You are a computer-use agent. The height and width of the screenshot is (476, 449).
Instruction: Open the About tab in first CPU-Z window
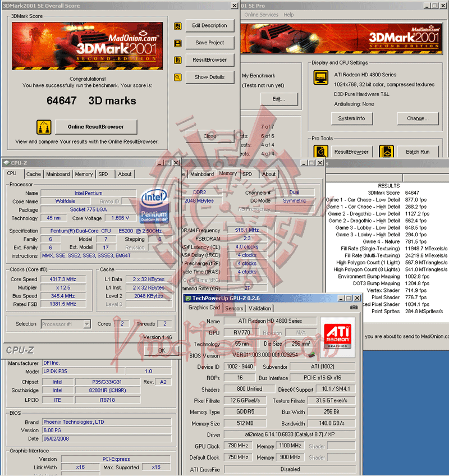click(x=125, y=174)
